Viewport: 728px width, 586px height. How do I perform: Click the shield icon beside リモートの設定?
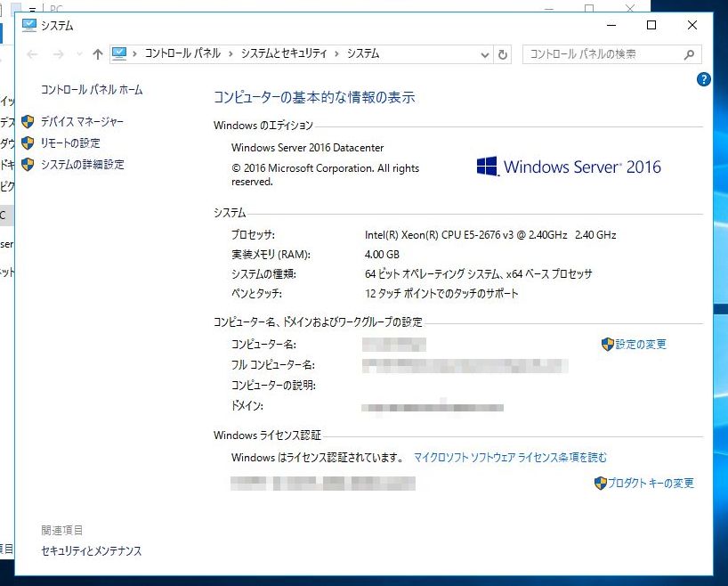(28, 143)
